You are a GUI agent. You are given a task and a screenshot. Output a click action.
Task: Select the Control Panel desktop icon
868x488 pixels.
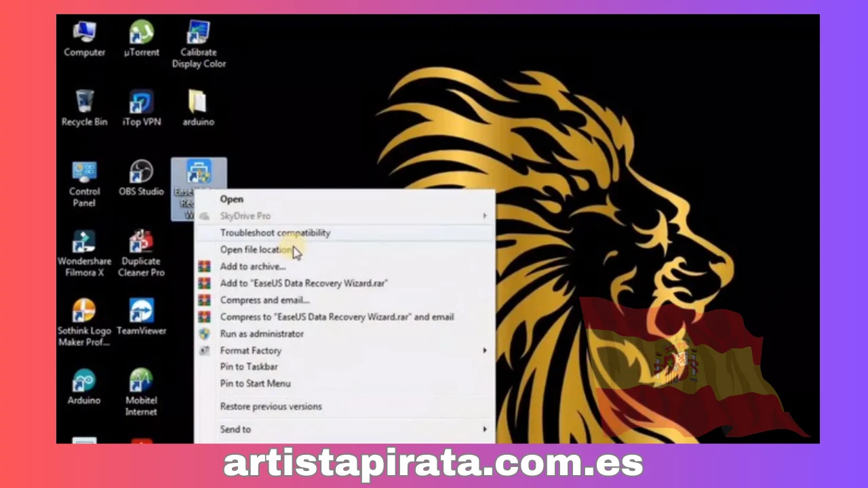click(x=84, y=184)
